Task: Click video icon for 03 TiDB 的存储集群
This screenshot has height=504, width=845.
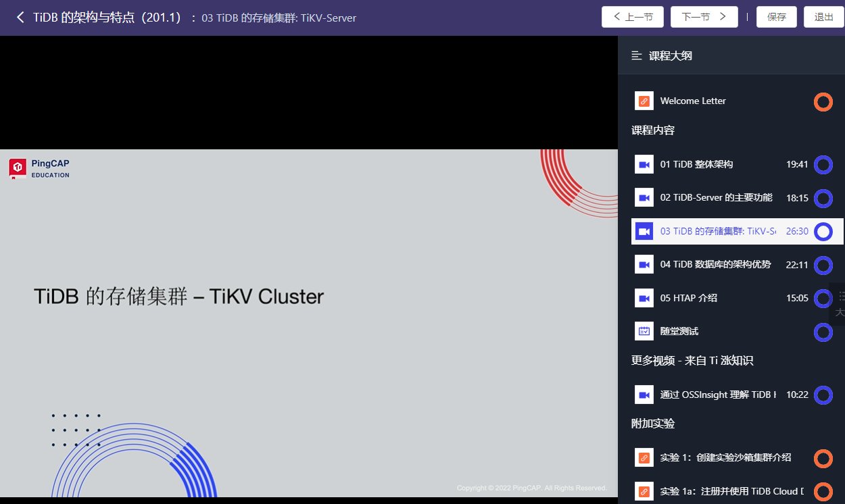Action: coord(644,231)
